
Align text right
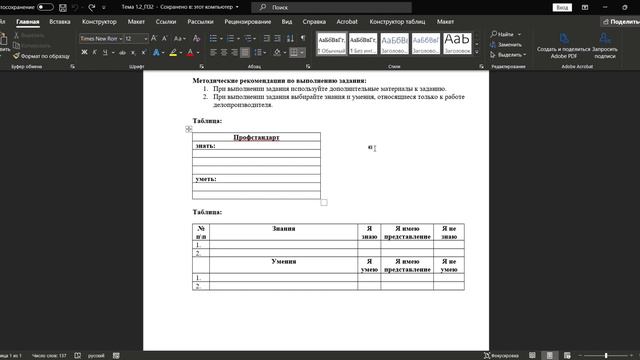[x=234, y=52]
